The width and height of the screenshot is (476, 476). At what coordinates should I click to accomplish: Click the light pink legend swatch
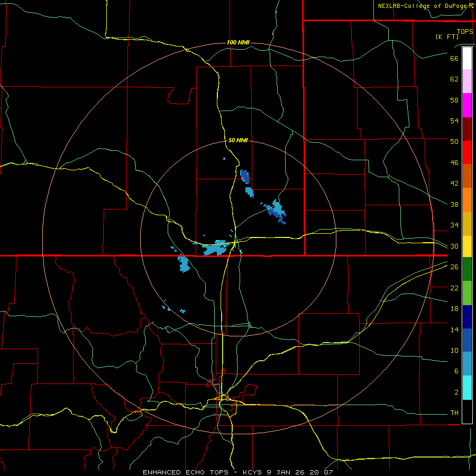coord(467,81)
